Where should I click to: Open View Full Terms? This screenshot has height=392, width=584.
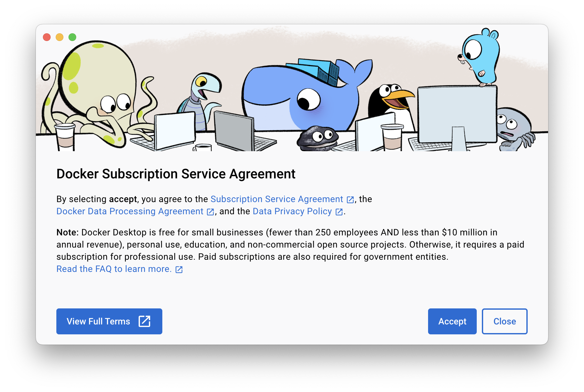[x=109, y=321]
